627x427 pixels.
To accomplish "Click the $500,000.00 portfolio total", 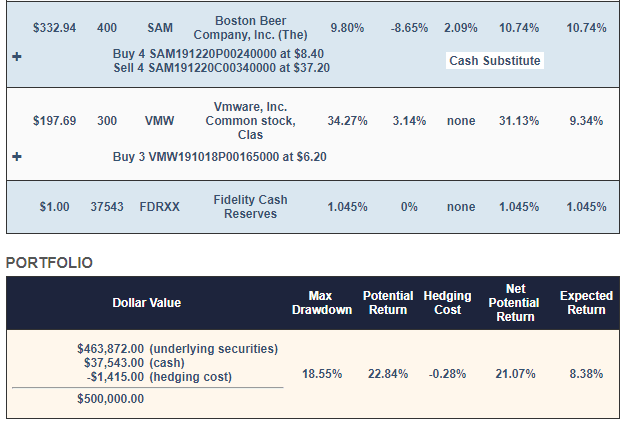I will (x=110, y=398).
